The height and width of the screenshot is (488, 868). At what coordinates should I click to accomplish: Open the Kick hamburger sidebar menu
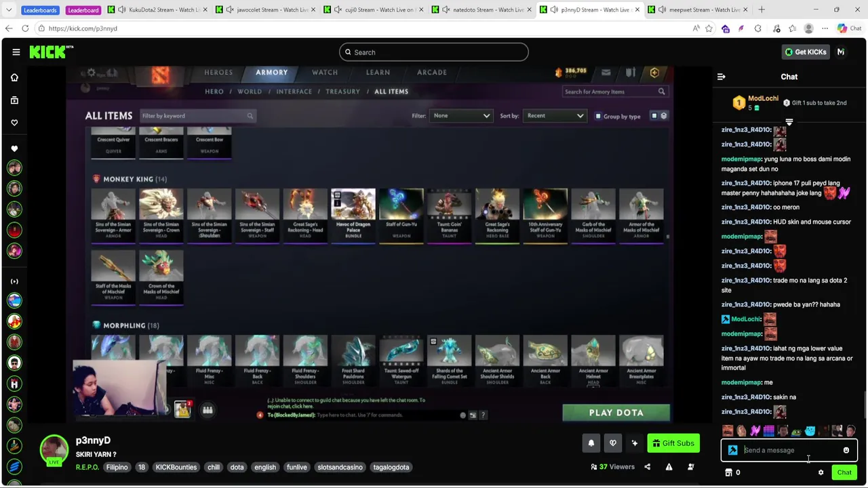point(16,52)
